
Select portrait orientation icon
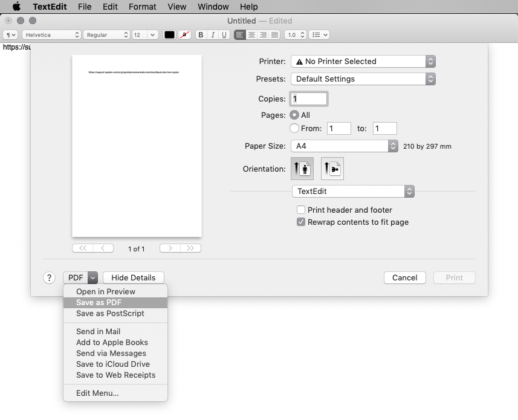click(x=302, y=169)
